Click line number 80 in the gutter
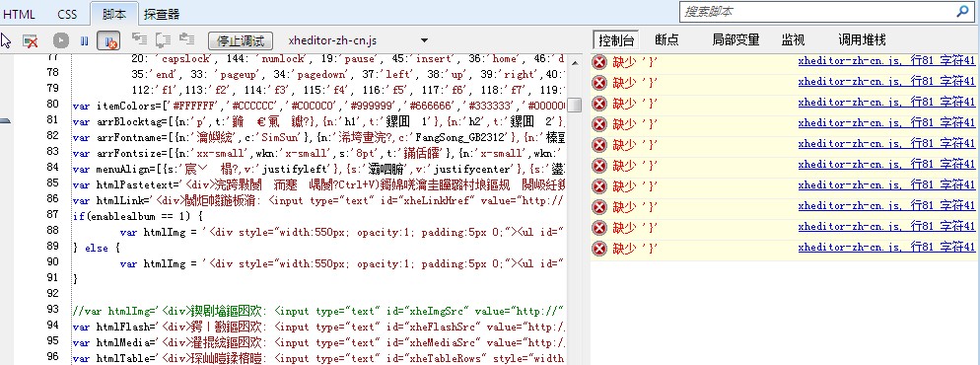Screen dimensions: 980x365 tap(52, 105)
